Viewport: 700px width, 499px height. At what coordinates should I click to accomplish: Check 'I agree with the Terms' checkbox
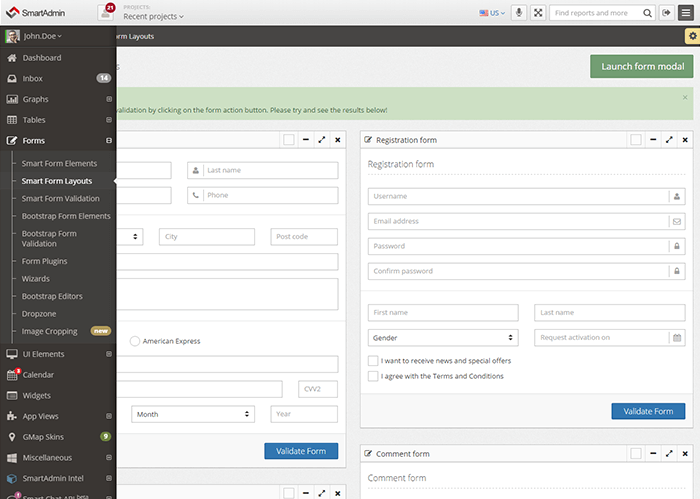click(x=373, y=376)
